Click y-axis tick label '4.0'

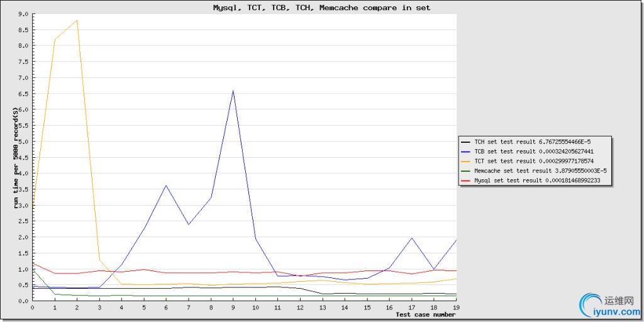click(x=24, y=174)
